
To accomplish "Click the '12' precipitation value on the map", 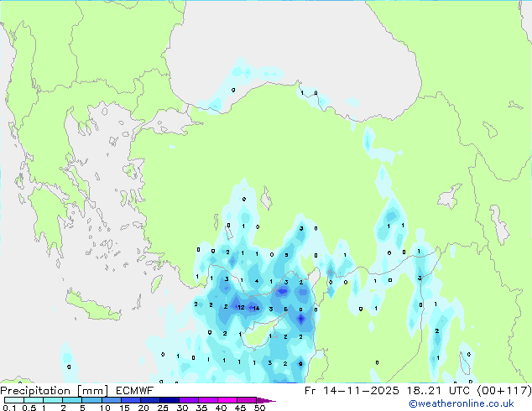I will pos(241,308).
